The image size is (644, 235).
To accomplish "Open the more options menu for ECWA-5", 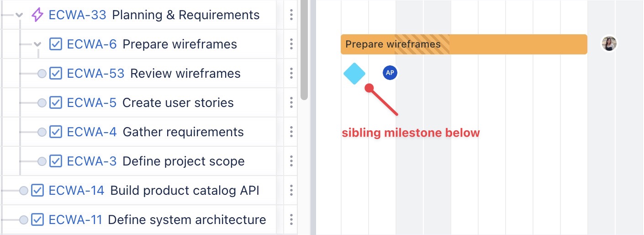I will 291,103.
